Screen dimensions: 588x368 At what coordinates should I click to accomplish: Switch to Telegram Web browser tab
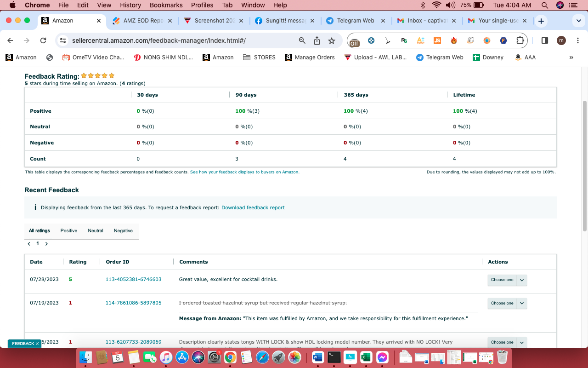click(355, 21)
